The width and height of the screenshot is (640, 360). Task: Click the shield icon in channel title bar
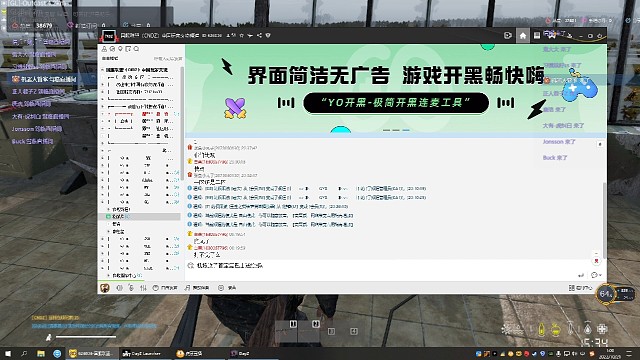[x=268, y=36]
